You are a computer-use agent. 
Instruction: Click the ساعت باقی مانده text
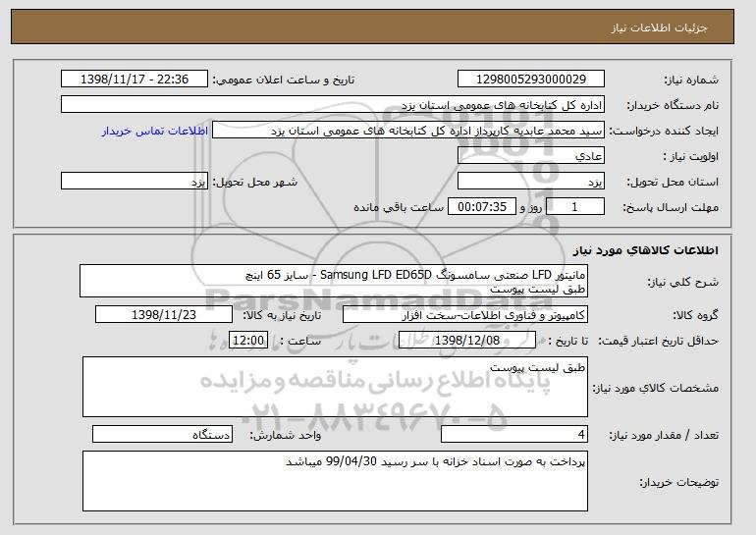[x=399, y=207]
